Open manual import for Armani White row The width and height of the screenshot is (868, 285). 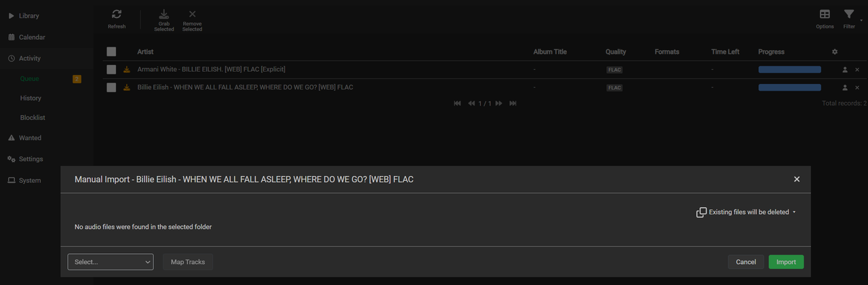(x=845, y=70)
